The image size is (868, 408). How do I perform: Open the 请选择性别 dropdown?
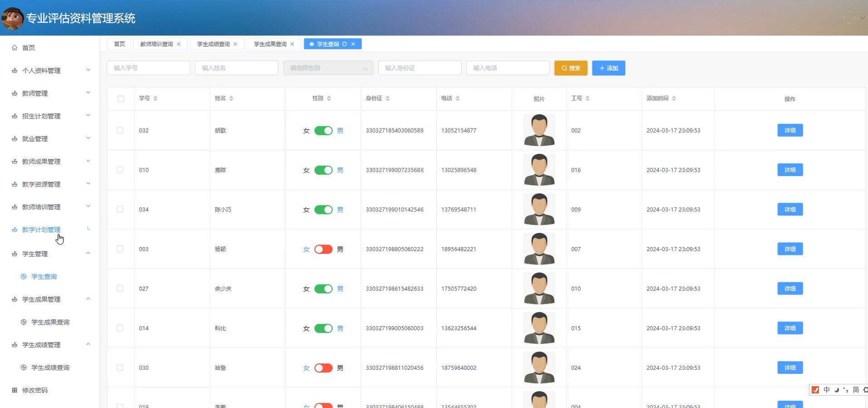coord(328,68)
